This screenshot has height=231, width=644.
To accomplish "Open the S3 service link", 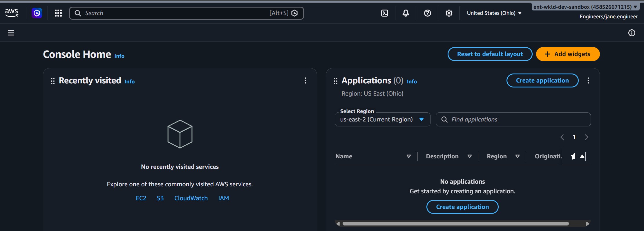I will click(160, 198).
